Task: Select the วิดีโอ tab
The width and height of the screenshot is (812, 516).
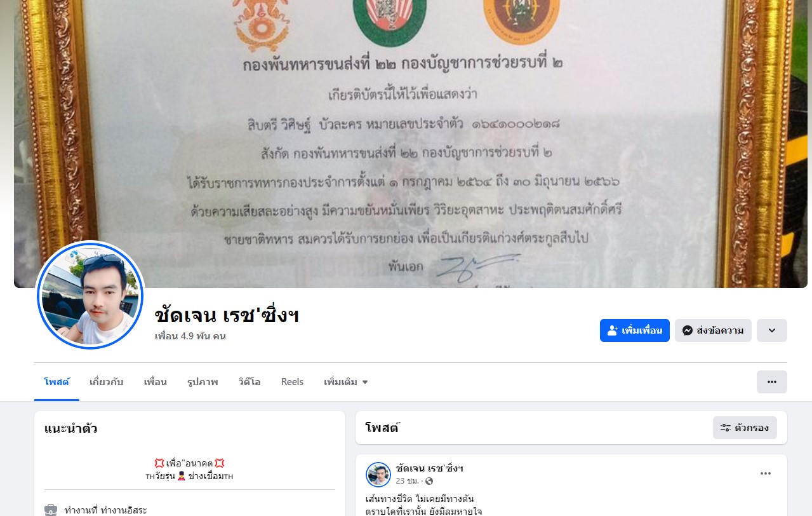Action: pyautogui.click(x=250, y=382)
